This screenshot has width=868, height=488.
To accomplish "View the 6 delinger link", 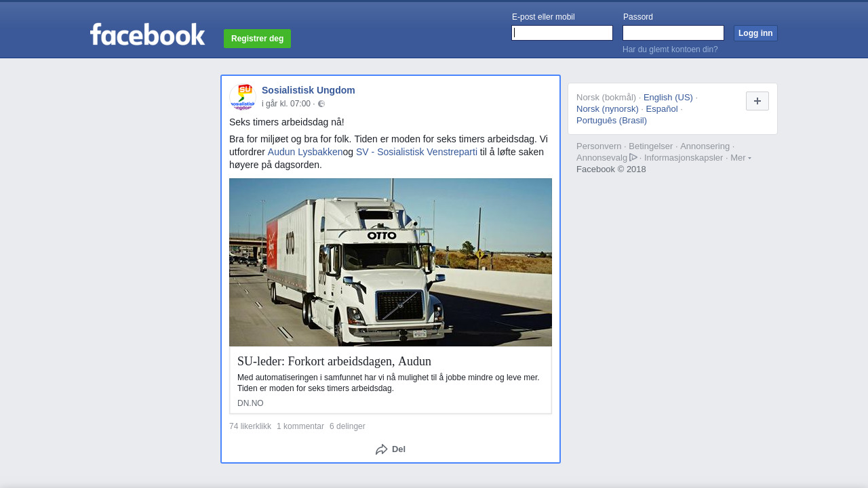I will coord(347,426).
